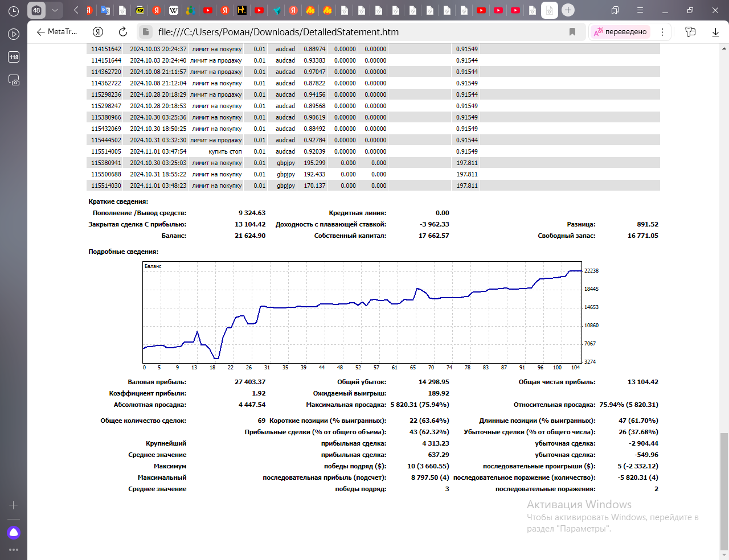The height and width of the screenshot is (560, 729).
Task: Open translation options three-dot menu
Action: [662, 32]
